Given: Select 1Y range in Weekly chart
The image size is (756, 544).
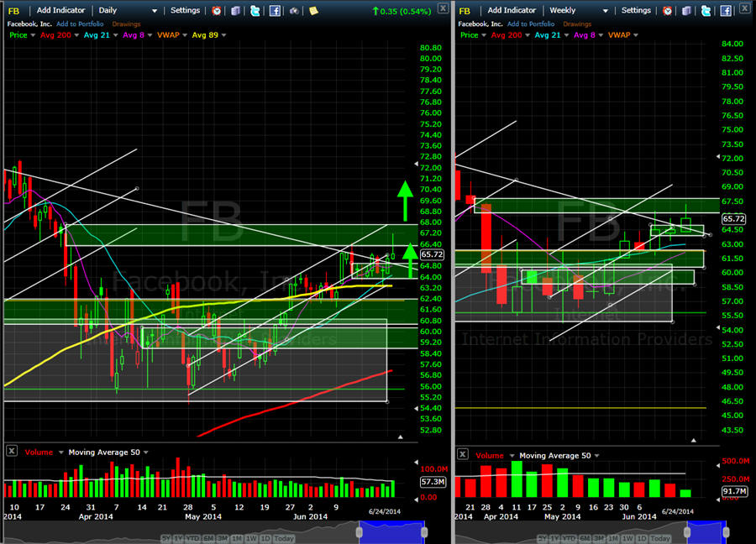Looking at the screenshot, I should click(555, 538).
